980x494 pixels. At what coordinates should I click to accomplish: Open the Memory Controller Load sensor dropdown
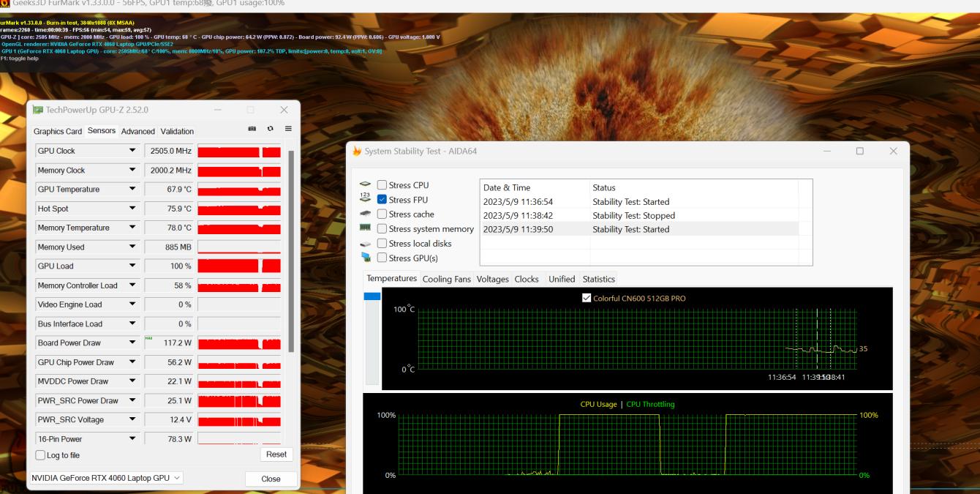(132, 285)
